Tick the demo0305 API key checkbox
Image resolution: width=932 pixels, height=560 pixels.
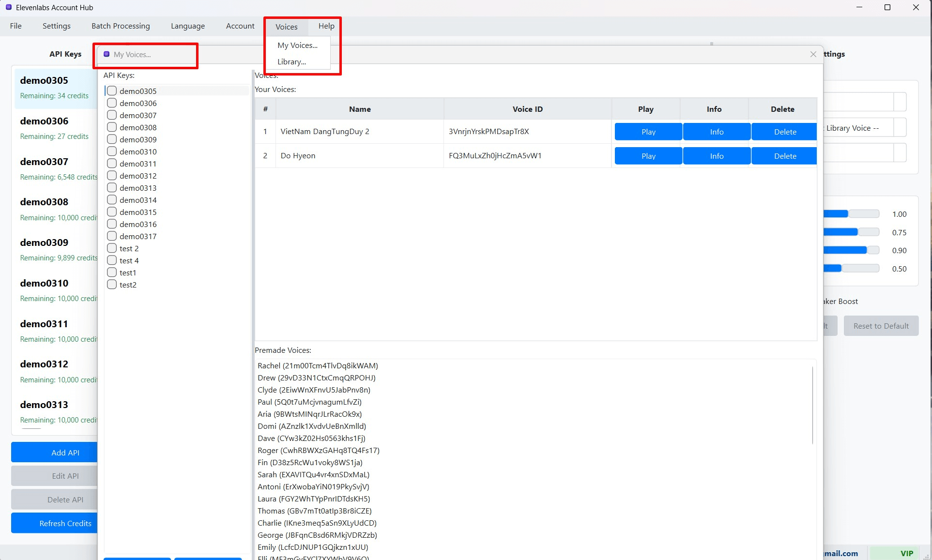(x=112, y=91)
